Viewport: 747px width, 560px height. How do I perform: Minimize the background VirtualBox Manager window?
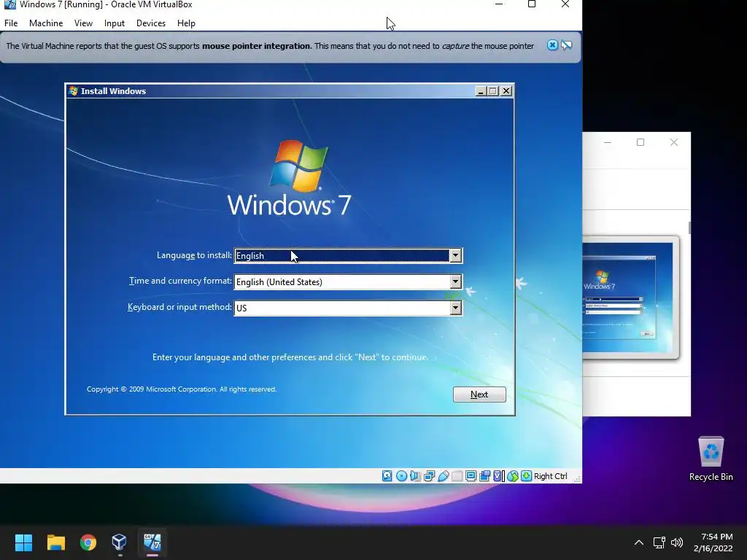click(608, 142)
